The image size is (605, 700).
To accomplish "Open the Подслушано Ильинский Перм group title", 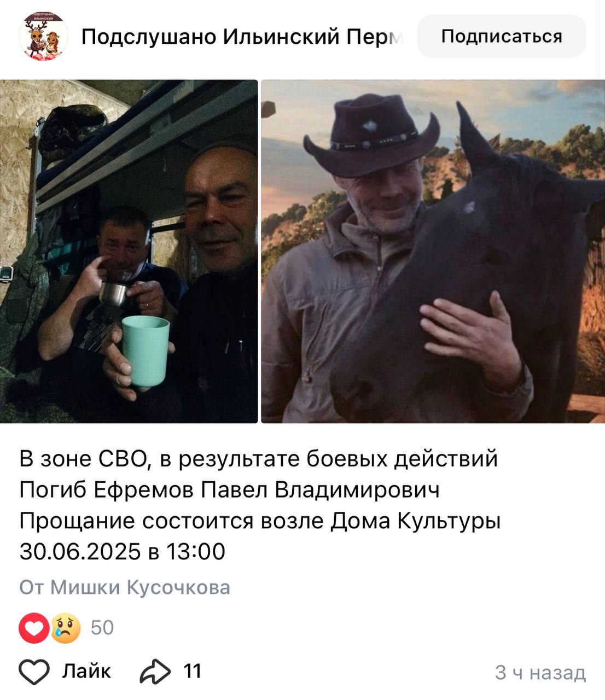I will (242, 37).
